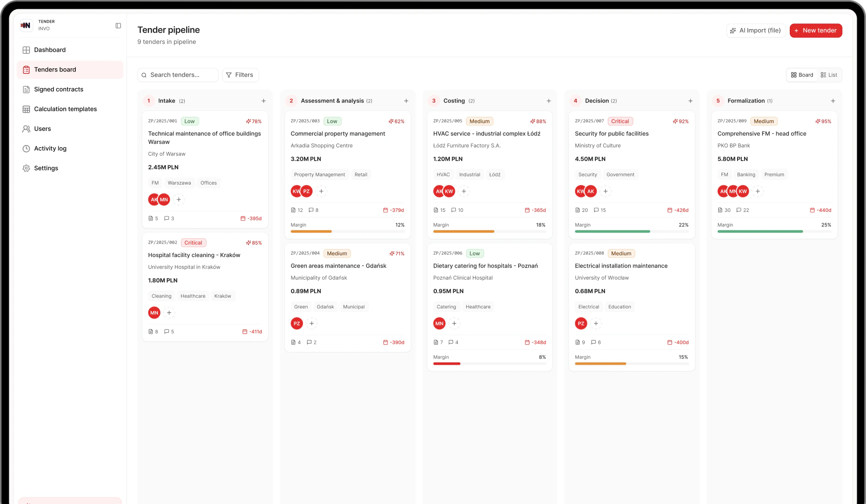Open Settings in sidebar

pyautogui.click(x=70, y=168)
